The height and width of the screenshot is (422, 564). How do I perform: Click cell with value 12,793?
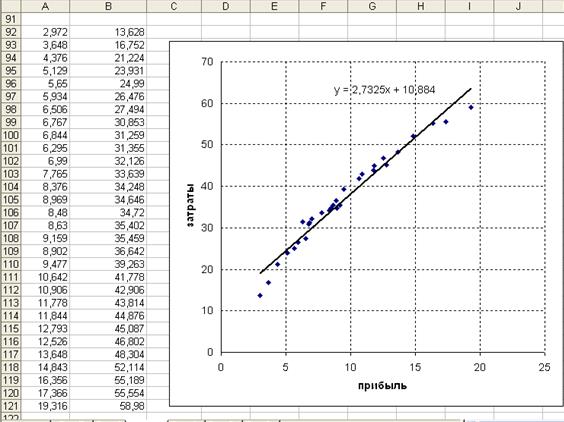45,329
